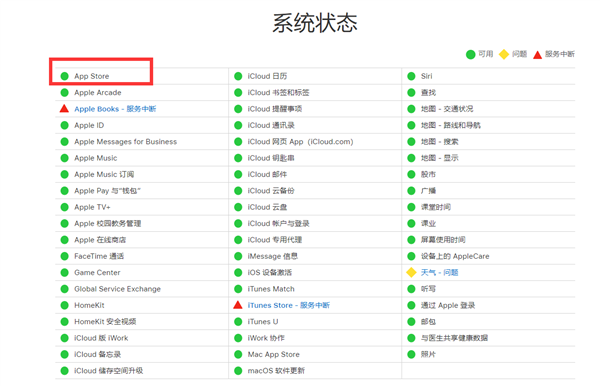Click the green dot beside 查找

(x=411, y=93)
